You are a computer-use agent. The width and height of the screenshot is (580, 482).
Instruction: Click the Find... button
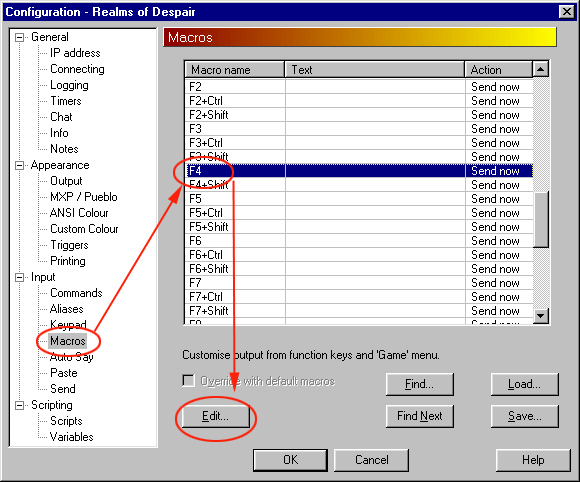(419, 384)
